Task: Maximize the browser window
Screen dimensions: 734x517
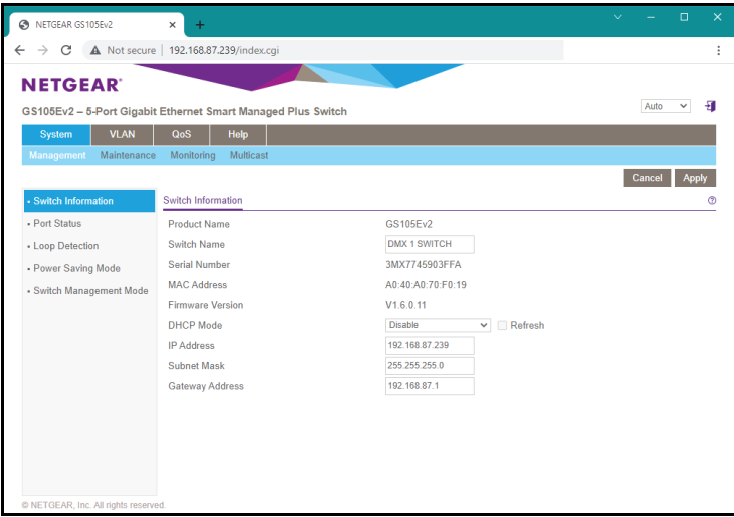Action: pyautogui.click(x=684, y=17)
